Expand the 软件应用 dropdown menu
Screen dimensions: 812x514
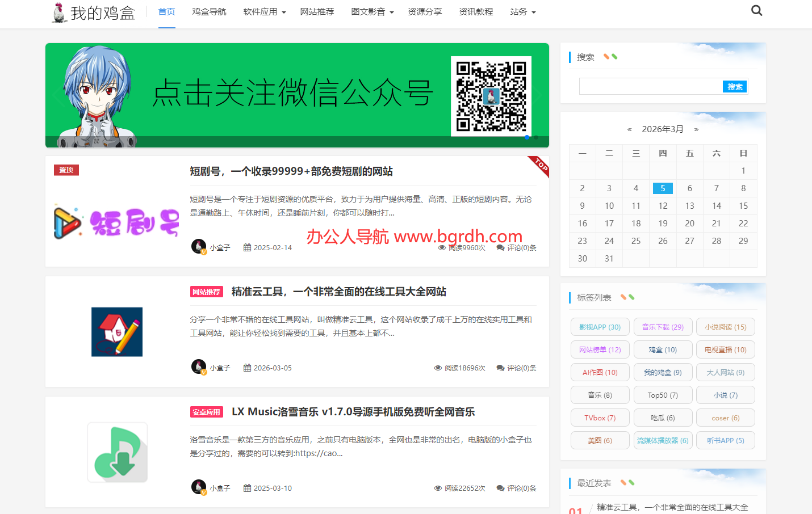point(265,11)
